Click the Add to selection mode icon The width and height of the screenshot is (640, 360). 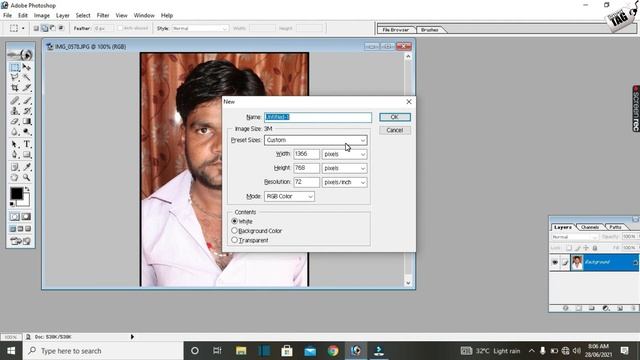tap(44, 28)
